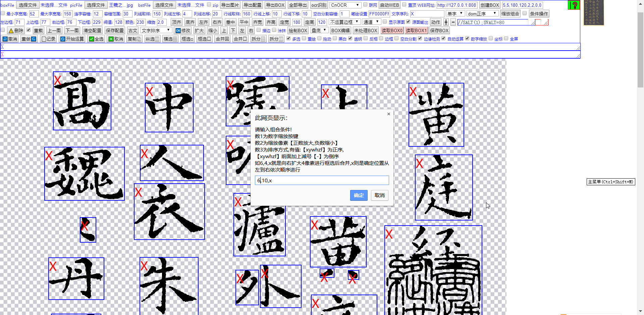The image size is (644, 315).
Task: Click the minus button next to 动作
Action: click(x=453, y=22)
